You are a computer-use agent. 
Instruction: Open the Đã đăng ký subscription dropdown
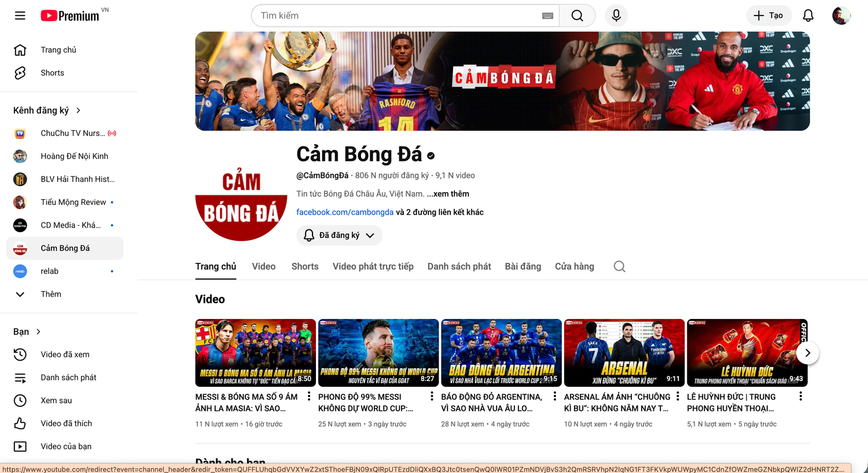[x=340, y=235]
